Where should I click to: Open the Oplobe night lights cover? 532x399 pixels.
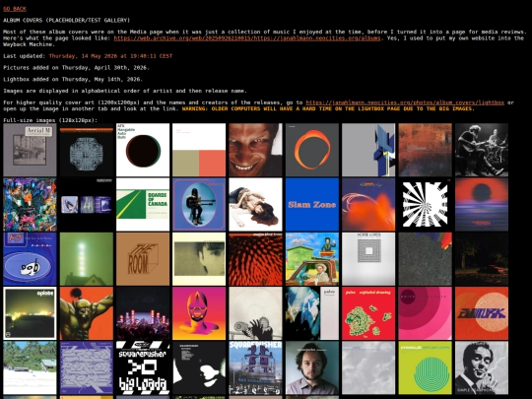pos(30,313)
